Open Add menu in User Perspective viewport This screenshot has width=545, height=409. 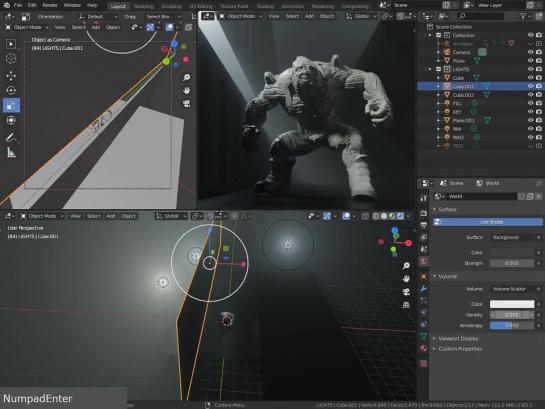click(111, 216)
